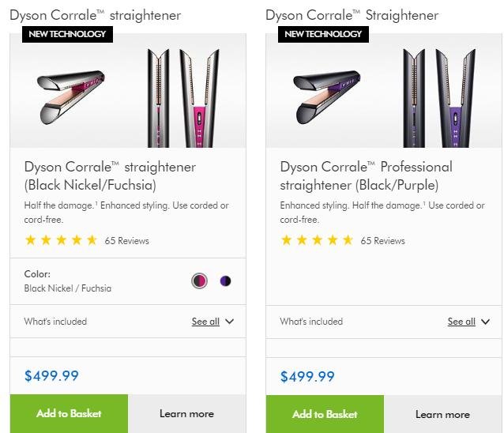Click NEW TECHNOLOGY badge on purple card
The image size is (504, 433).
tap(323, 34)
